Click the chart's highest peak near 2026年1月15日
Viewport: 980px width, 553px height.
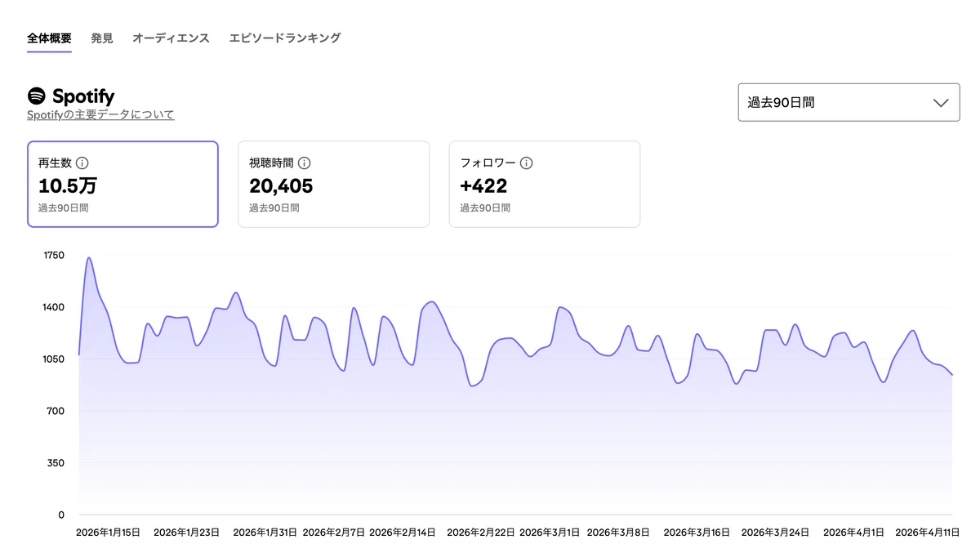[x=88, y=258]
